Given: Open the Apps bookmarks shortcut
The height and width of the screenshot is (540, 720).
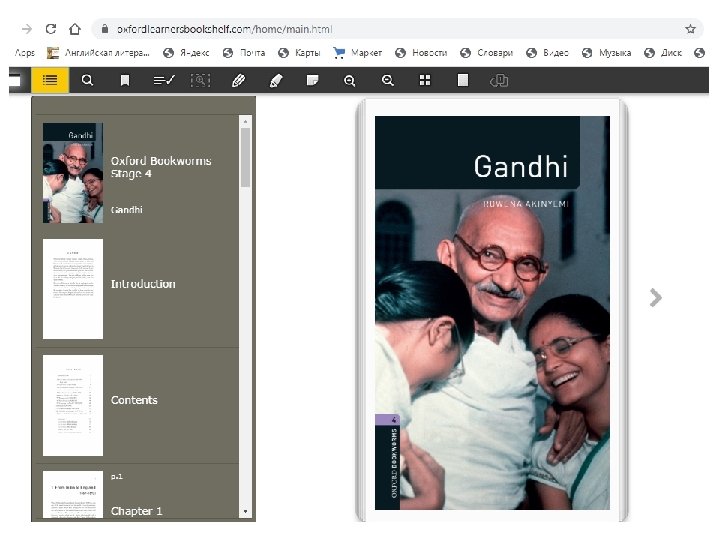Looking at the screenshot, I should pyautogui.click(x=25, y=53).
